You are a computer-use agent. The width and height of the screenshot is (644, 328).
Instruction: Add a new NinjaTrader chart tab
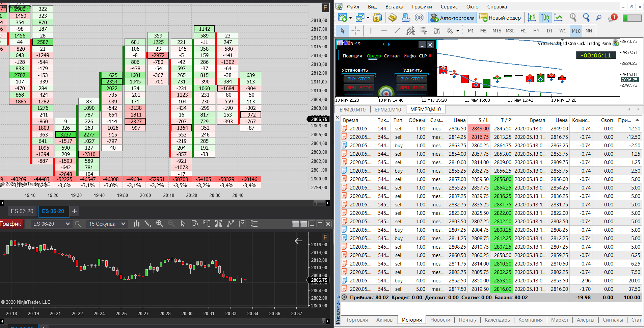tap(75, 211)
